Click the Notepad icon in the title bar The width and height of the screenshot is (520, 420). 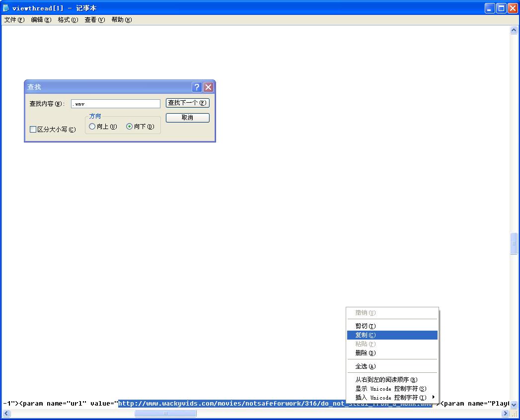pos(6,8)
